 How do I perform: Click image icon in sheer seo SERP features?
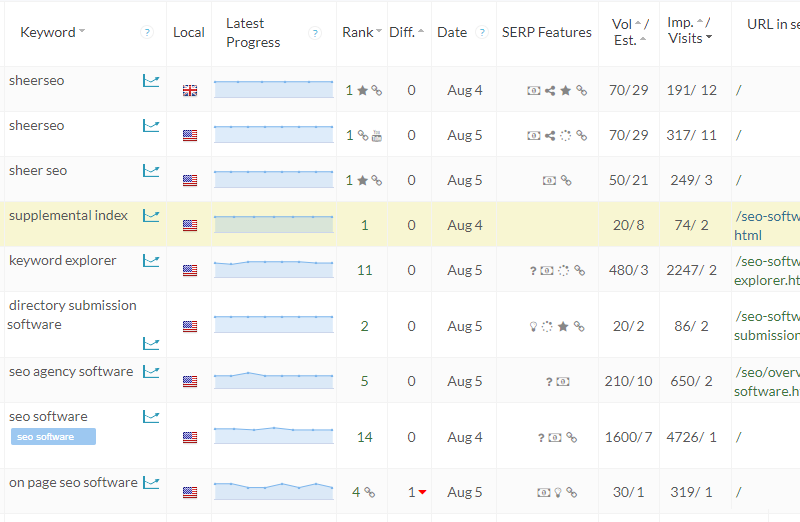point(549,181)
